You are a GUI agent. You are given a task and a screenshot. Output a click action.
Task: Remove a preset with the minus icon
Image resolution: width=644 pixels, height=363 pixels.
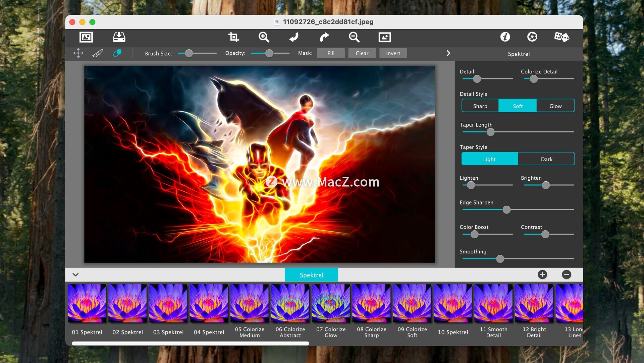[567, 275]
